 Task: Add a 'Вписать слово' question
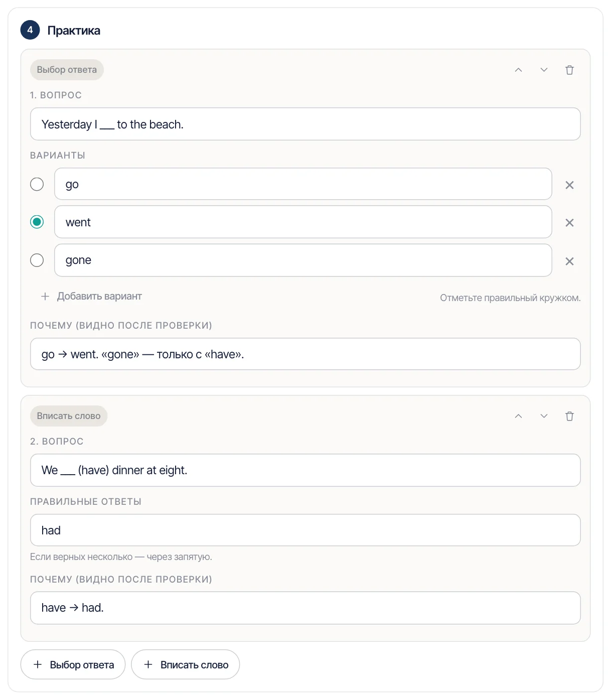coord(186,664)
